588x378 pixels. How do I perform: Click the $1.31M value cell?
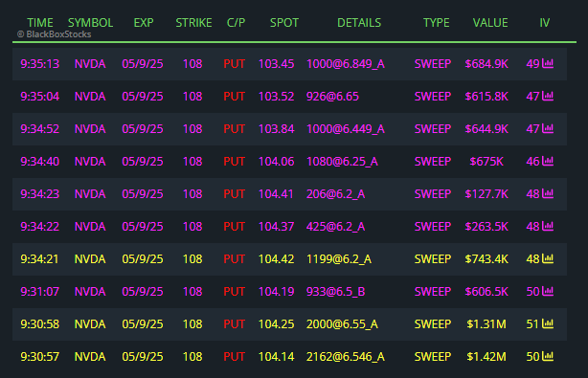pos(486,324)
